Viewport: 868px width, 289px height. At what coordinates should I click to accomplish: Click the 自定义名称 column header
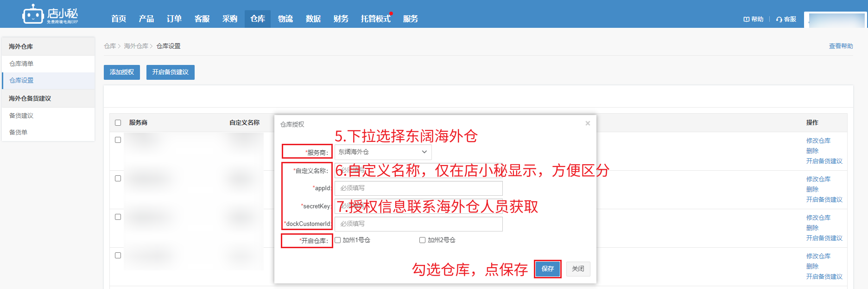244,122
